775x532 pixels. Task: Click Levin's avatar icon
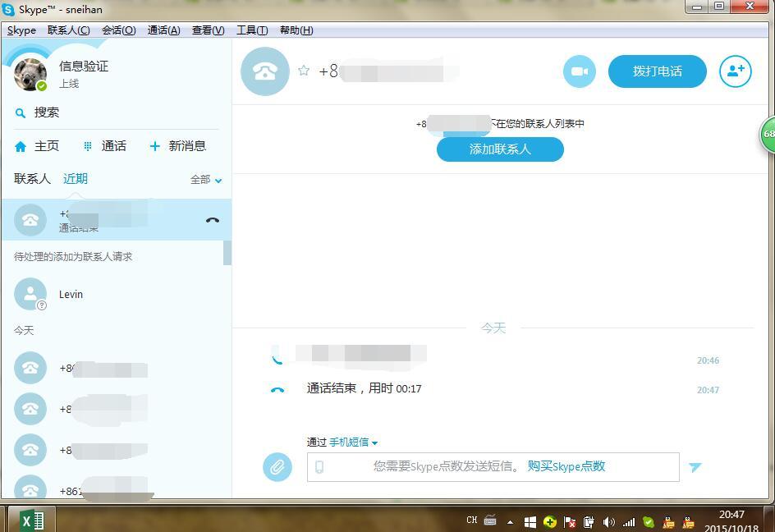(x=30, y=294)
